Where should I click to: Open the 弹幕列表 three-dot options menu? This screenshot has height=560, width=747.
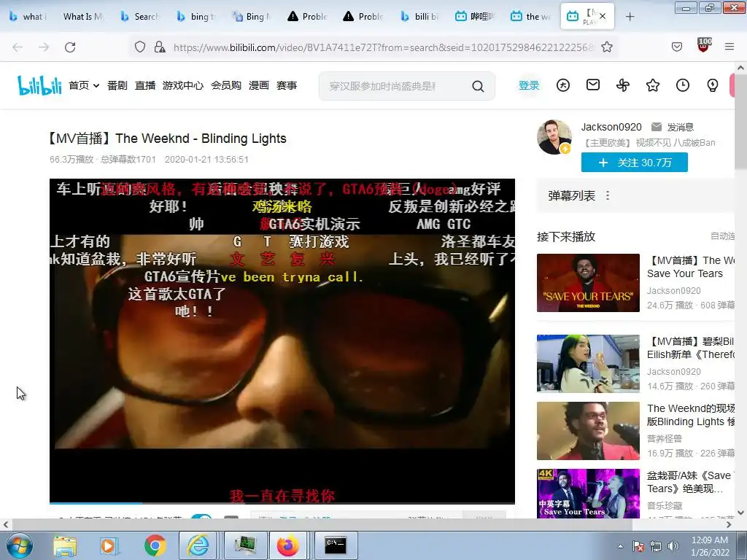pos(608,195)
